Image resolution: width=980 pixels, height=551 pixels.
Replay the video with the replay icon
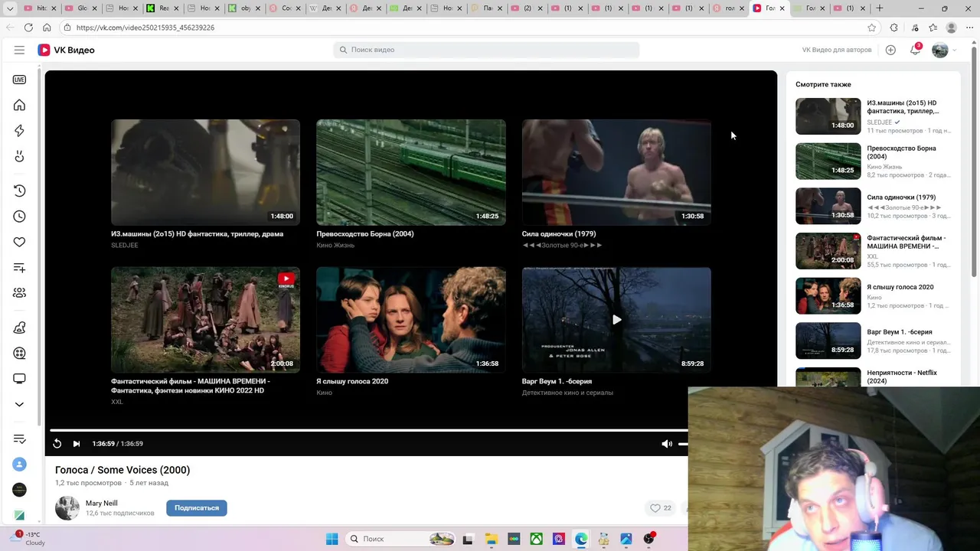57,444
